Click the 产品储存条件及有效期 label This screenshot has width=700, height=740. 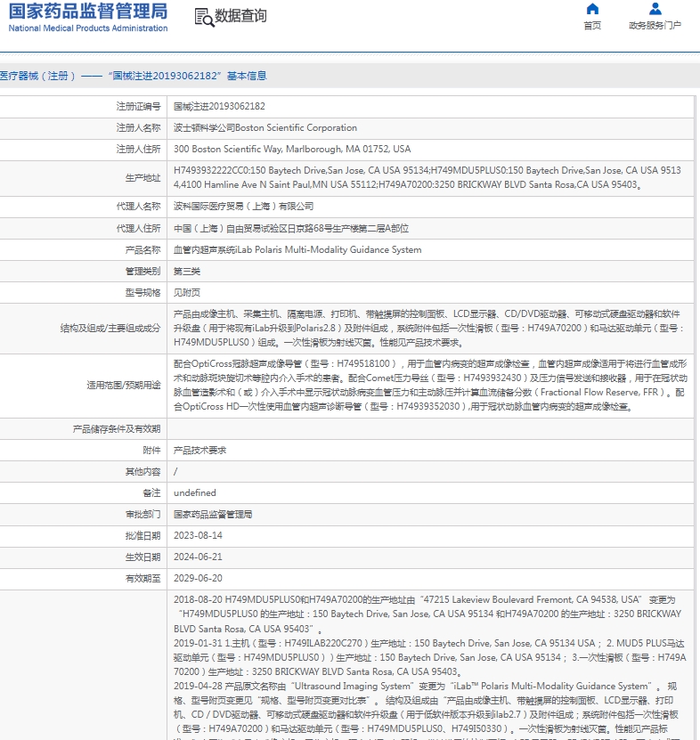(x=116, y=429)
